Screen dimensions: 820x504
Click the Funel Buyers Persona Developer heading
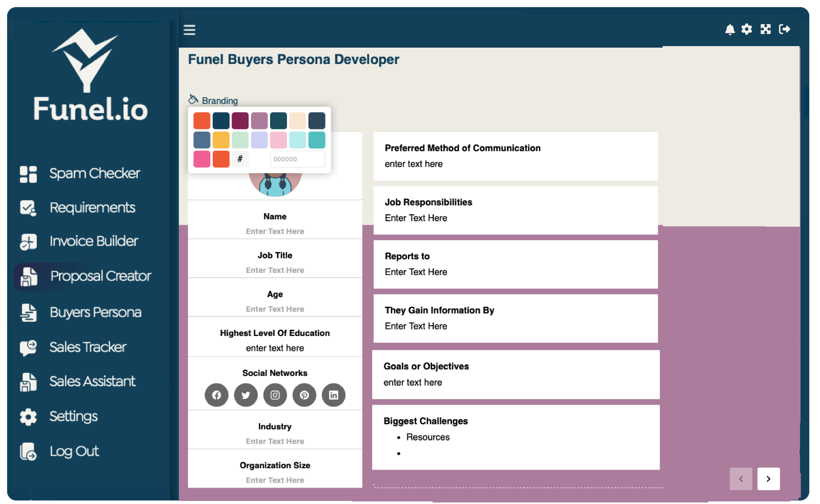[x=294, y=59]
